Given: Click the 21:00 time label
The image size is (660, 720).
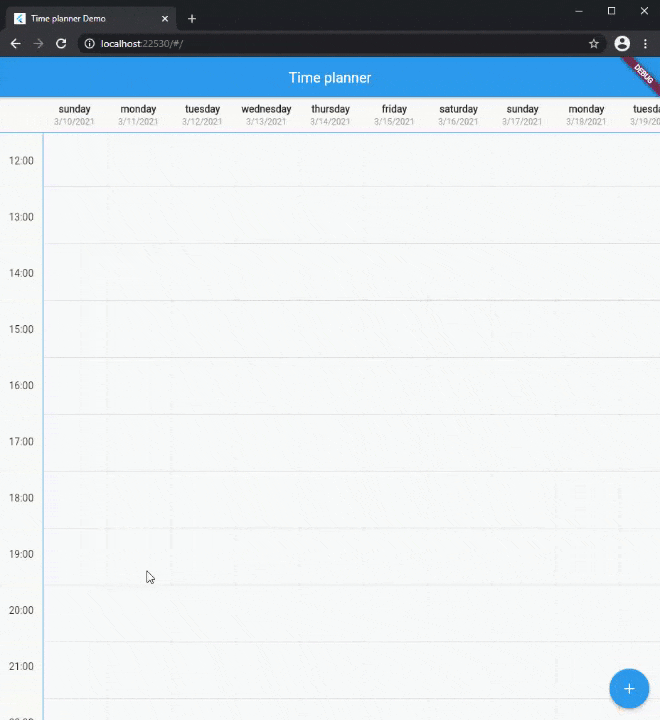Looking at the screenshot, I should pos(21,666).
